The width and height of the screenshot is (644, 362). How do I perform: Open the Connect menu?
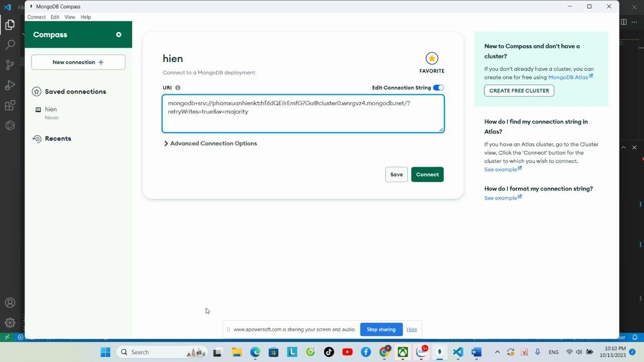[x=36, y=17]
